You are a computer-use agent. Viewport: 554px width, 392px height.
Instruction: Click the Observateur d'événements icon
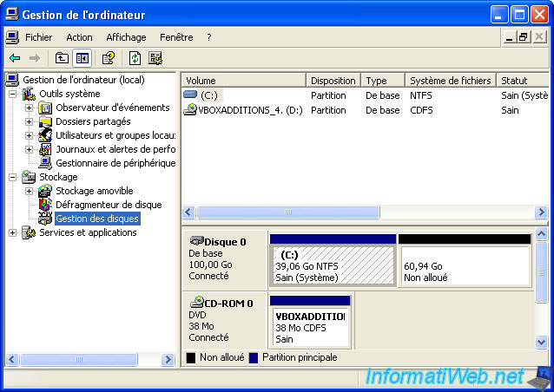45,108
